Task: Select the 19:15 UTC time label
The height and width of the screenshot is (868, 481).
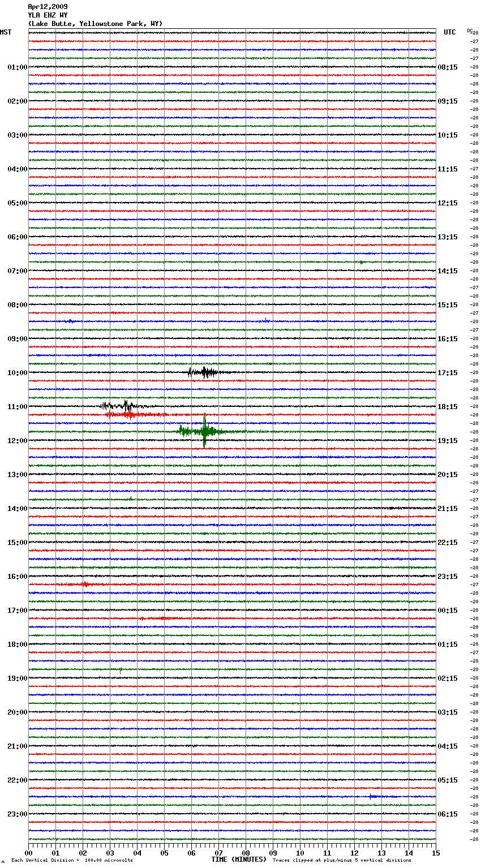Action: tap(448, 441)
